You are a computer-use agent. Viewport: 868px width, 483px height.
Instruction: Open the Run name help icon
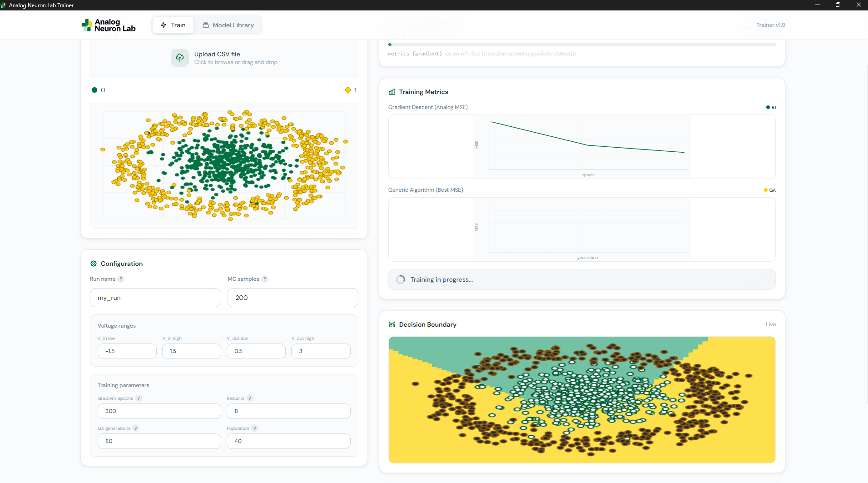120,279
